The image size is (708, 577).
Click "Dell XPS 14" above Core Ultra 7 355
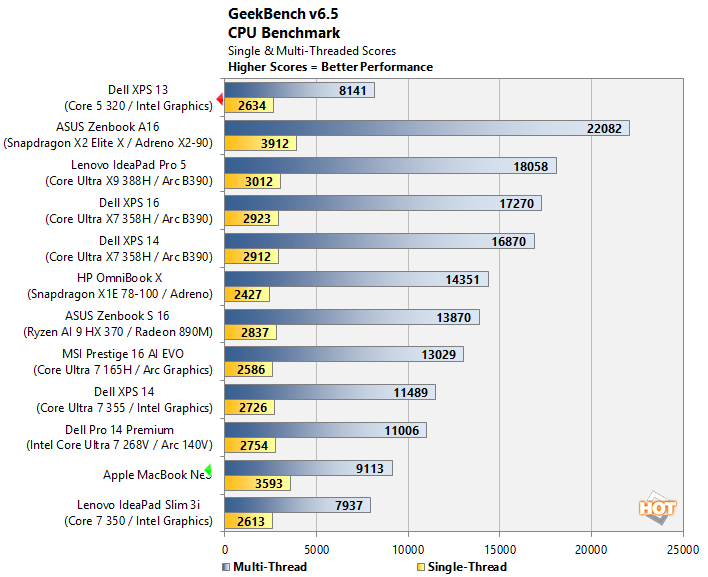(124, 392)
